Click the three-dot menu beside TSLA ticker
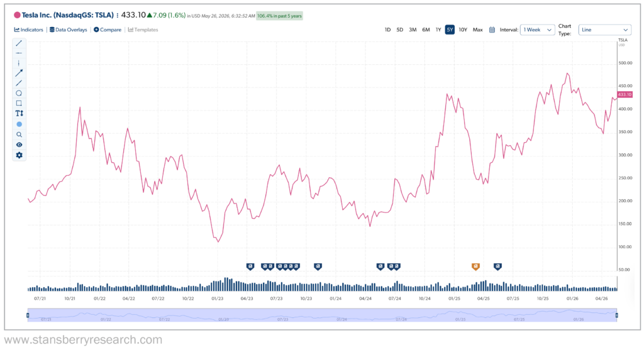Screen dimensions: 644x350 click(x=118, y=16)
